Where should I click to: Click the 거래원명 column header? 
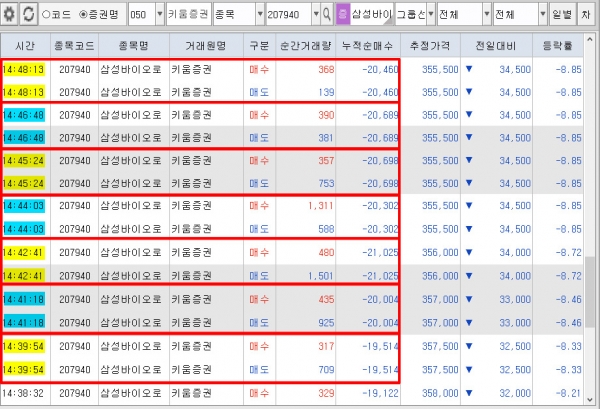tap(206, 46)
